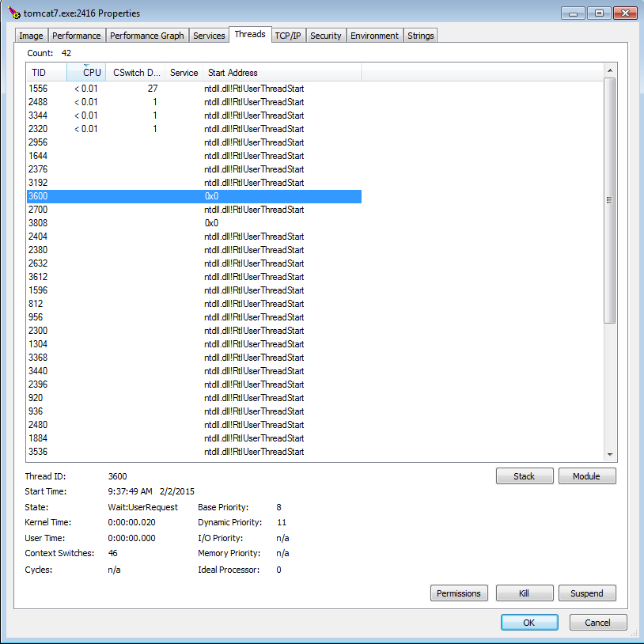The width and height of the screenshot is (644, 644).
Task: Click the thread list scroll-up arrow
Action: [x=610, y=70]
